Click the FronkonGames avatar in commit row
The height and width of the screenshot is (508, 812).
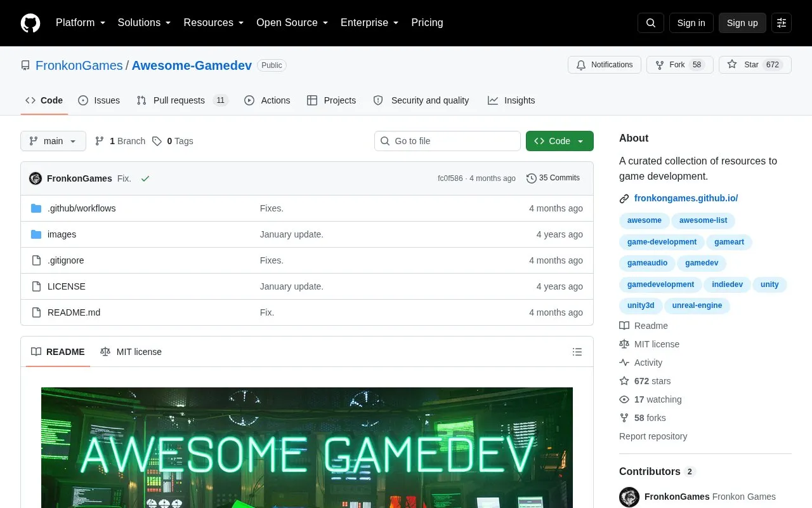click(x=36, y=178)
